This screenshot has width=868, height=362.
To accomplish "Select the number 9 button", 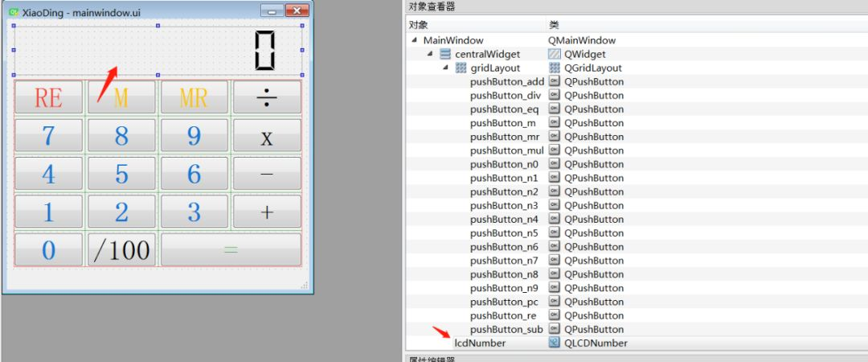I will [x=194, y=135].
